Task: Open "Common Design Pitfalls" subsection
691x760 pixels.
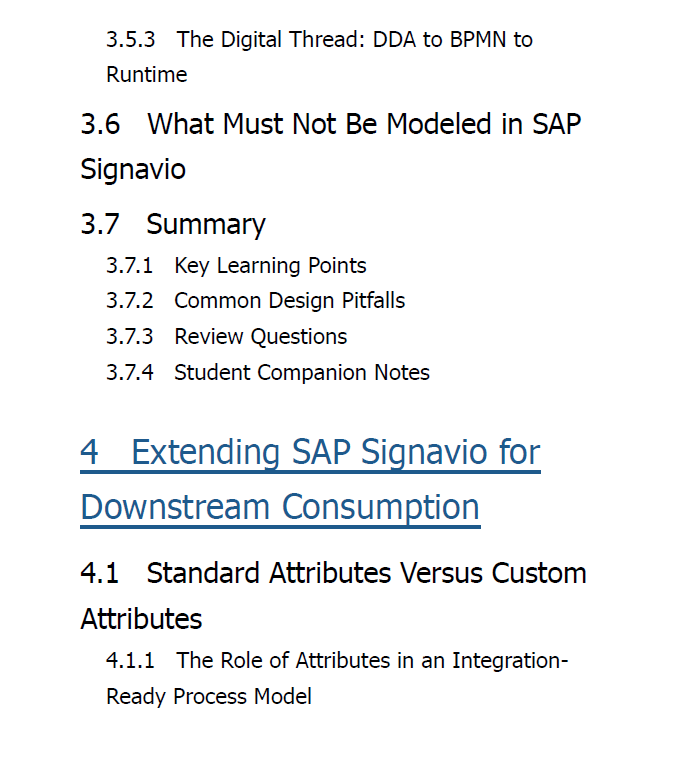Action: pyautogui.click(x=255, y=301)
